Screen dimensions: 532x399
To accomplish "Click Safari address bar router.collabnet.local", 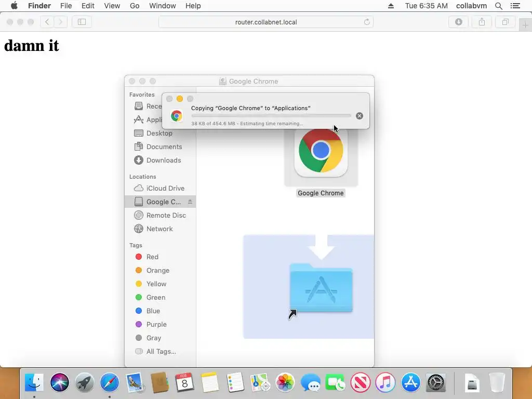I will coord(266,22).
